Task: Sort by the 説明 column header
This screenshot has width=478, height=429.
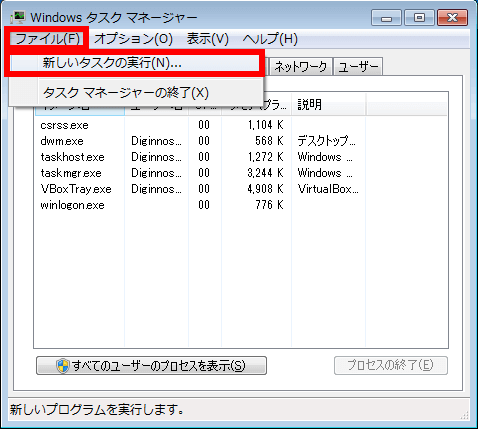Action: coord(329,105)
